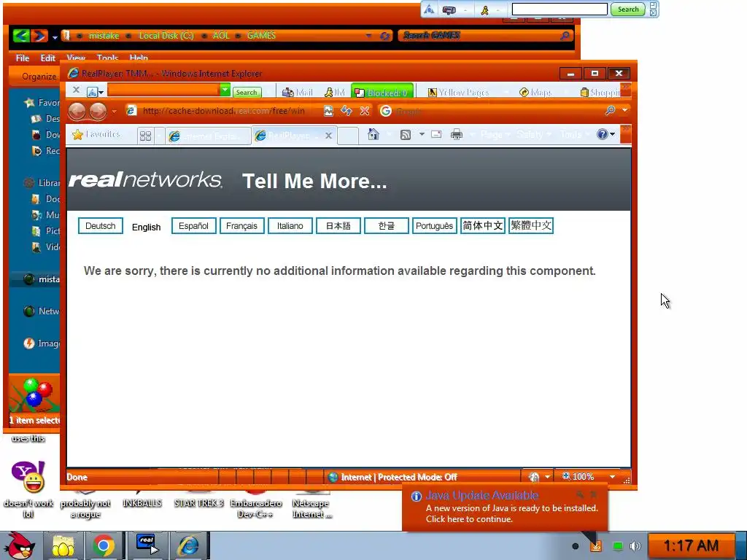
Task: Select the GAMES breadcrumb in the Explorer address bar
Action: [x=261, y=35]
